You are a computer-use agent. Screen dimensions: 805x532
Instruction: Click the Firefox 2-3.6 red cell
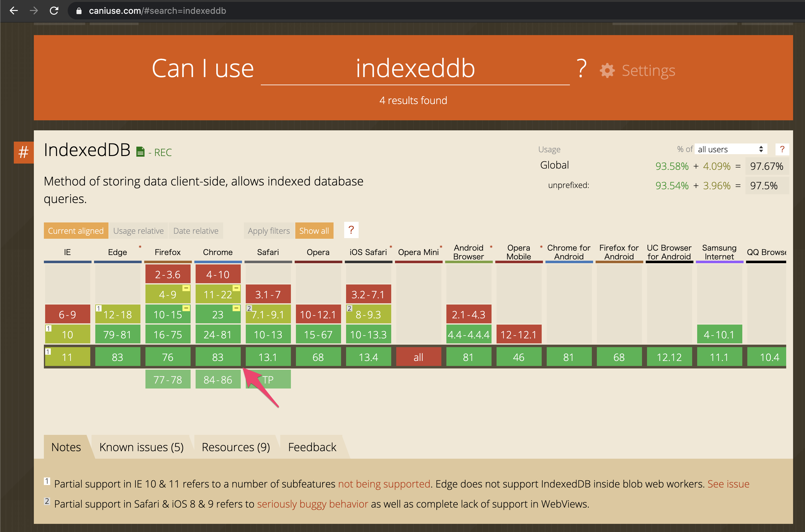click(168, 274)
